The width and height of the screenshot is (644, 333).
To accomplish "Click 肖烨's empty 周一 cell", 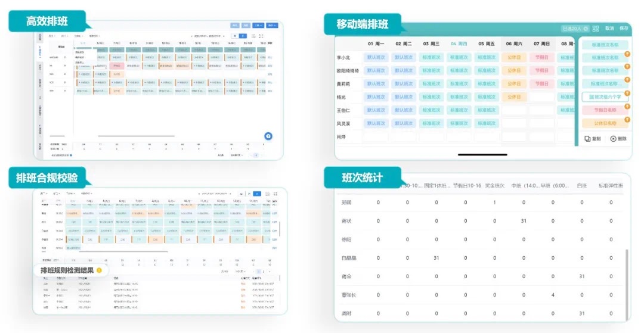I will point(376,136).
